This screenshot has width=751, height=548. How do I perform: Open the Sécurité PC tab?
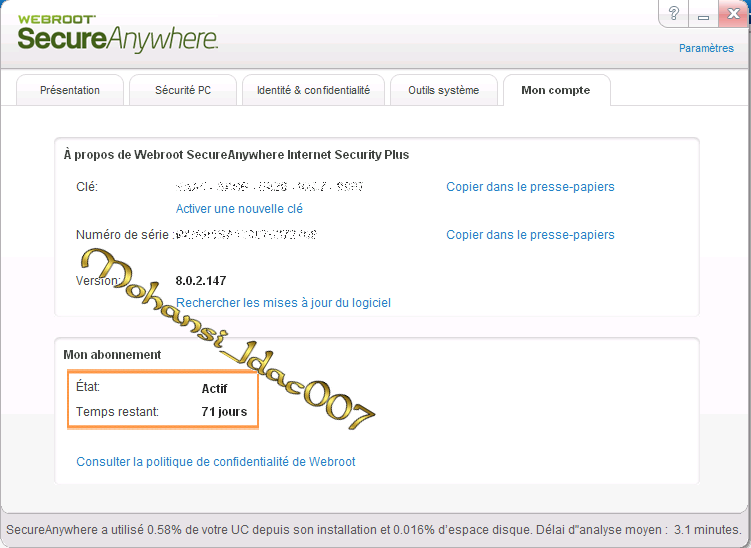tap(183, 90)
